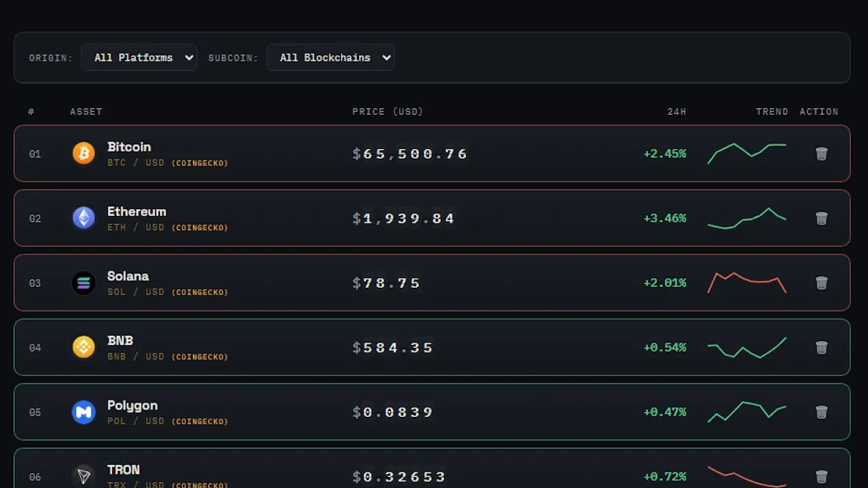
Task: Open the TRON trend sparkline
Action: point(747,476)
